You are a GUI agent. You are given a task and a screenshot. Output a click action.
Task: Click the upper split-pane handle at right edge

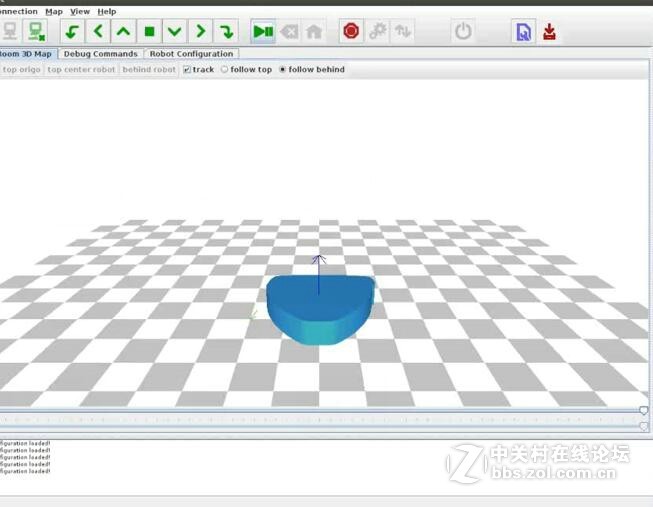tap(643, 411)
